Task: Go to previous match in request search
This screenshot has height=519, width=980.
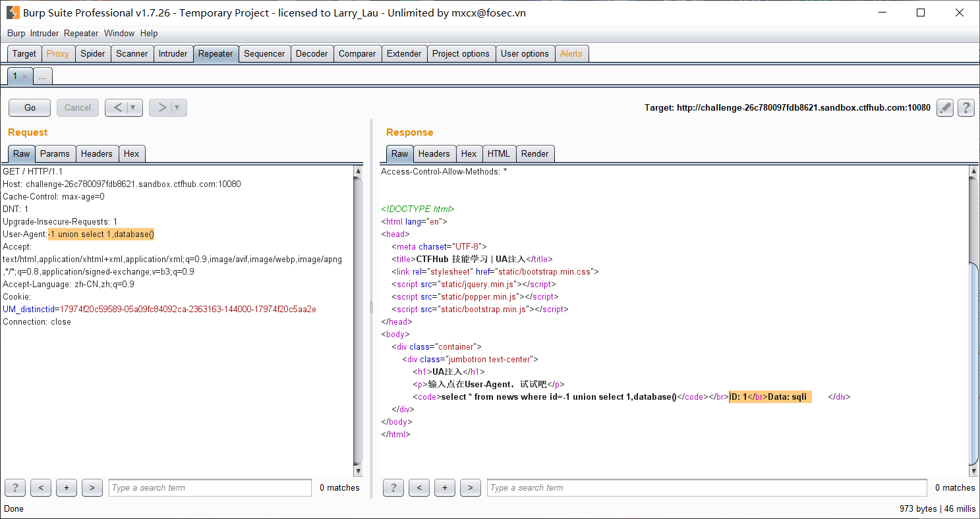Action: click(41, 488)
